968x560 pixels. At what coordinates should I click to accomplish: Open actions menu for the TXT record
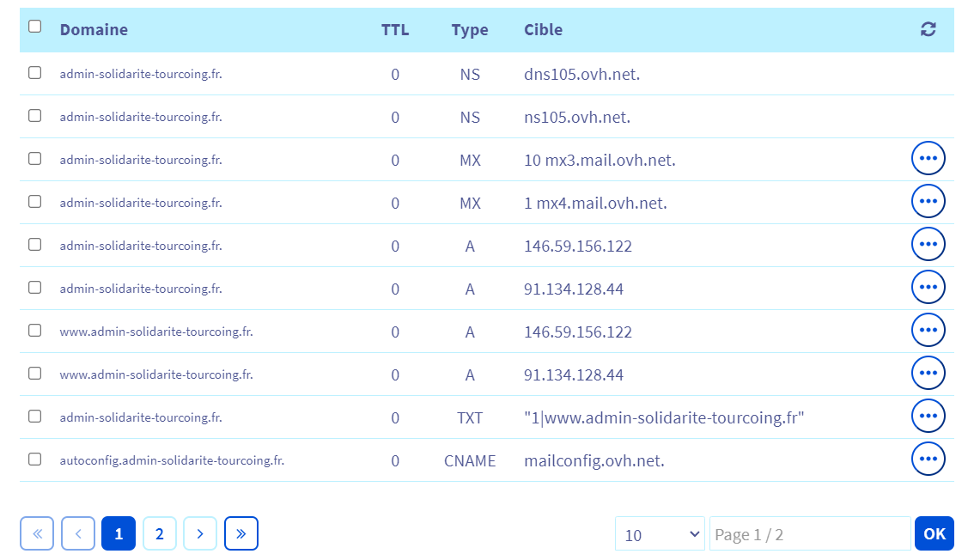pyautogui.click(x=928, y=417)
